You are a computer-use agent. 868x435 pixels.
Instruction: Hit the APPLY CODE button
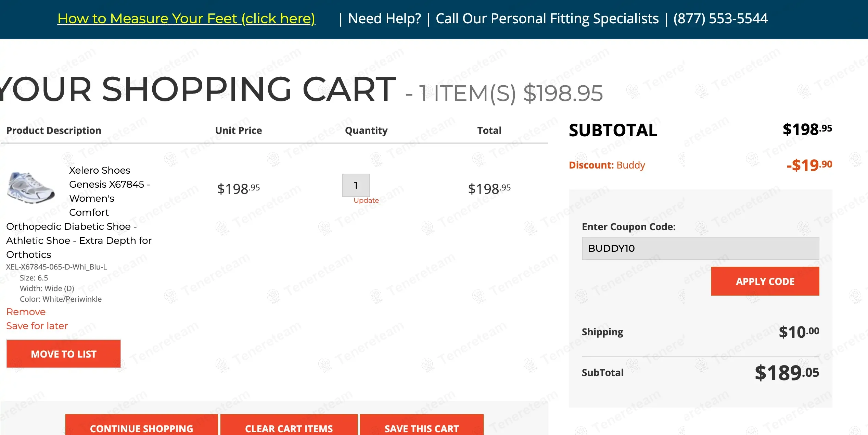[x=765, y=281]
